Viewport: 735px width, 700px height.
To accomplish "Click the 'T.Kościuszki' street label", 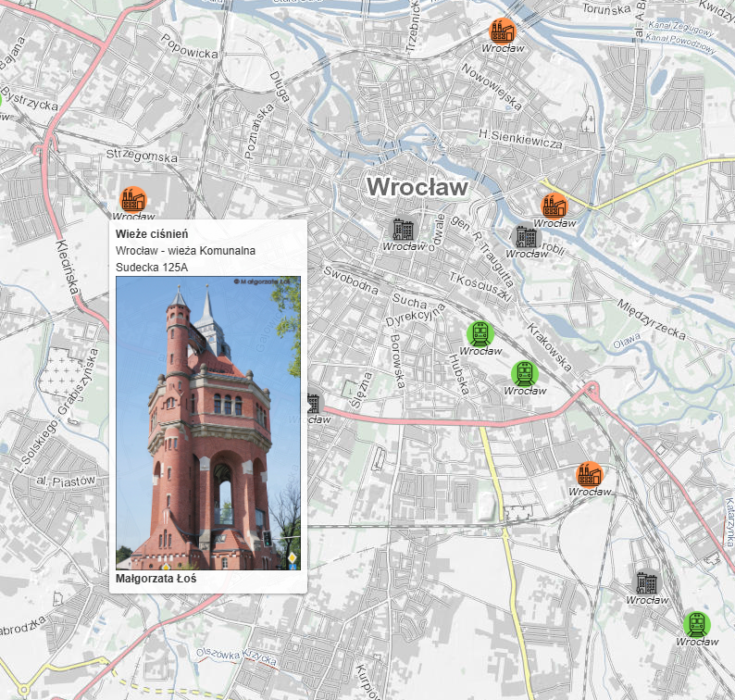I will click(480, 286).
